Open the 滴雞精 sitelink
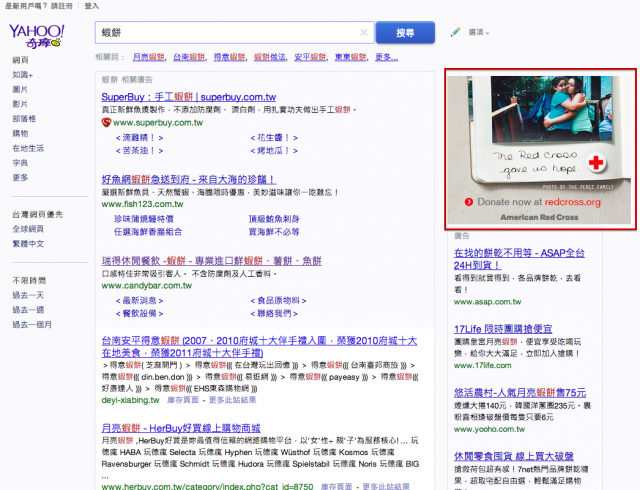 (140, 138)
